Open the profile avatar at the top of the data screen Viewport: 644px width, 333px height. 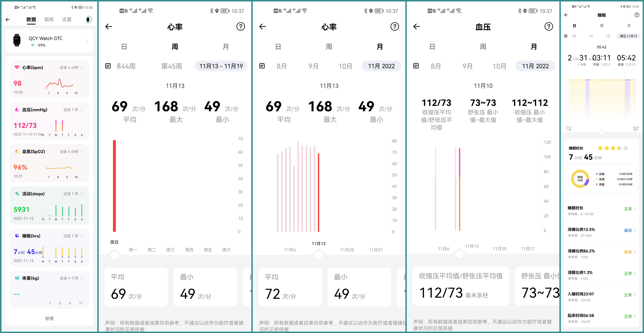click(x=88, y=19)
